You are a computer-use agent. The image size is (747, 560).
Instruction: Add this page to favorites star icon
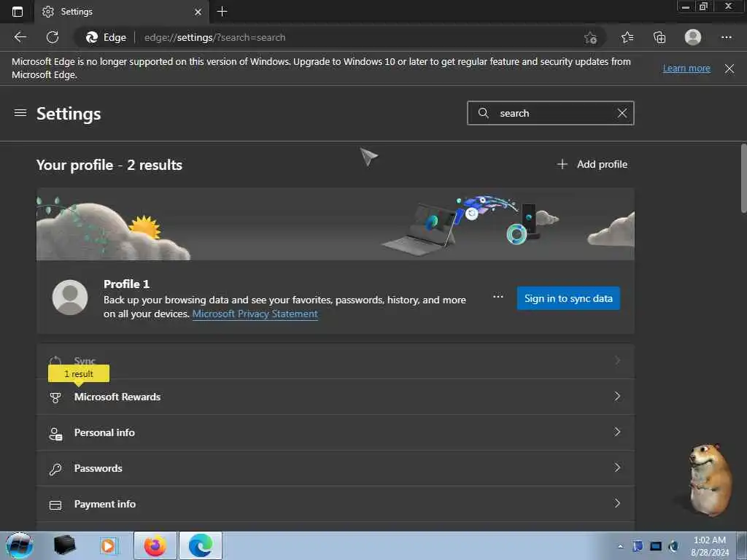pos(590,38)
